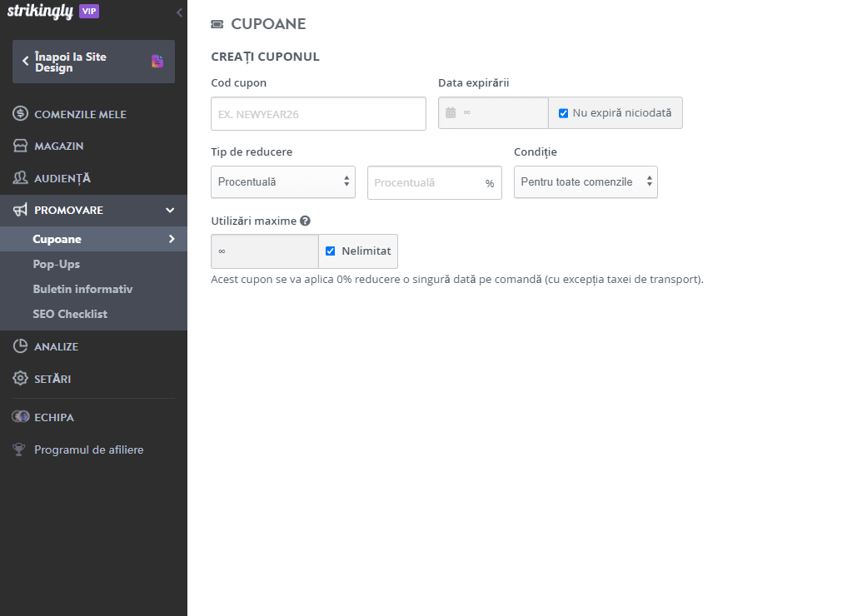Toggle the Nu expiră niciodată checkbox

(564, 113)
